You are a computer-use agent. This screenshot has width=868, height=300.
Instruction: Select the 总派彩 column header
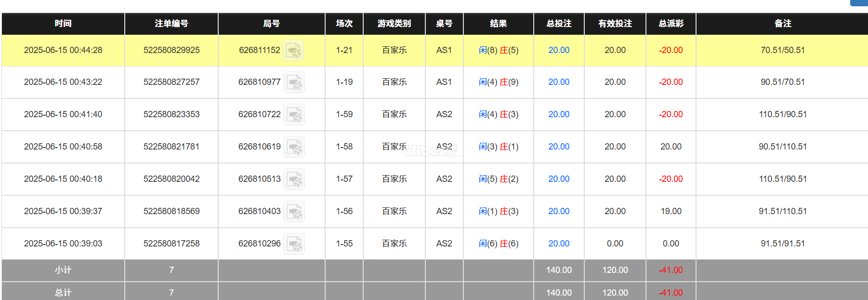[x=671, y=24]
